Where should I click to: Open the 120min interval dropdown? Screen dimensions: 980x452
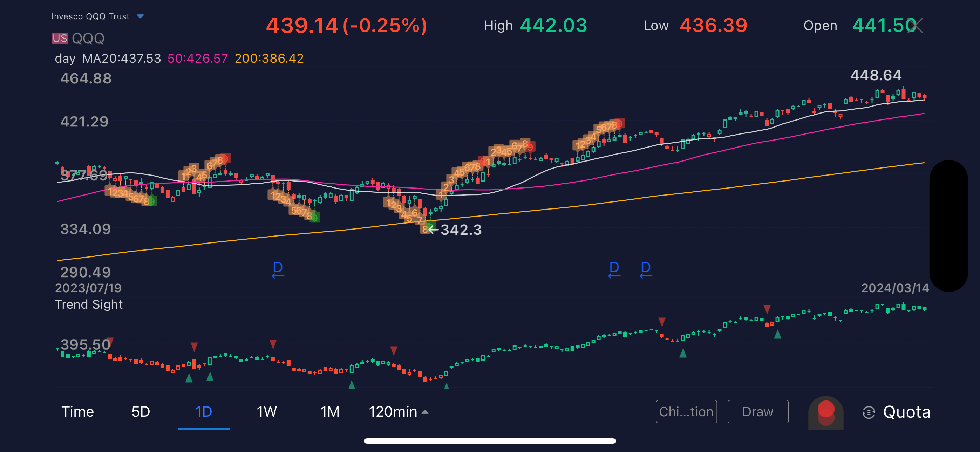click(x=398, y=412)
